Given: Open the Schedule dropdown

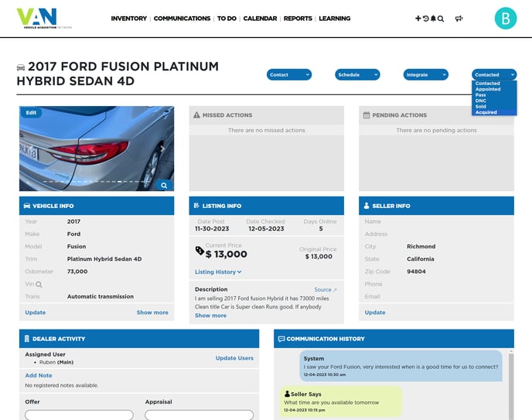Looking at the screenshot, I should pos(357,75).
